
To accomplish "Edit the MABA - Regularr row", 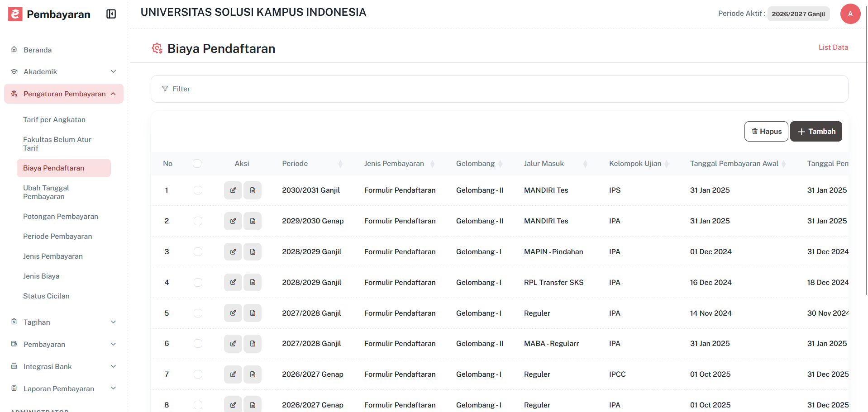I will coord(233,344).
